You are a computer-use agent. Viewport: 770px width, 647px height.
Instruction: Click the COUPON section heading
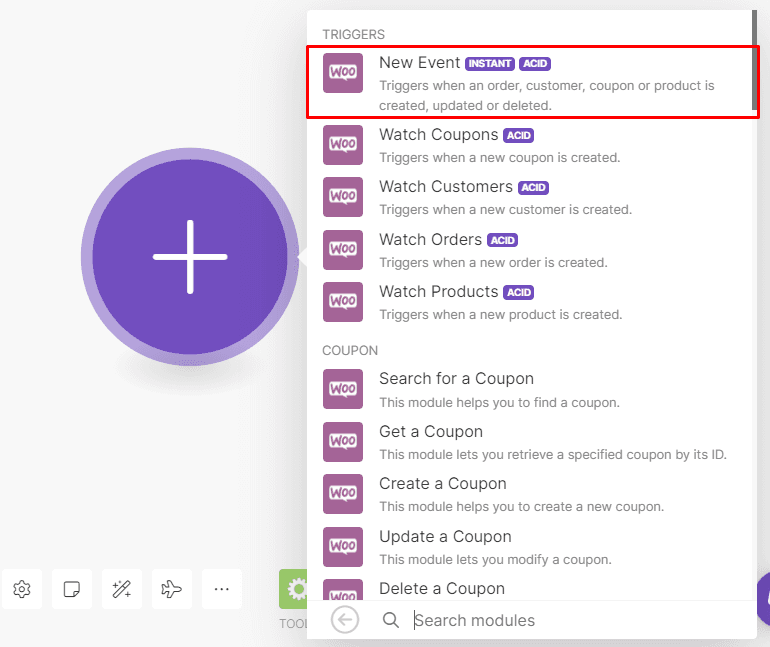[x=350, y=350]
